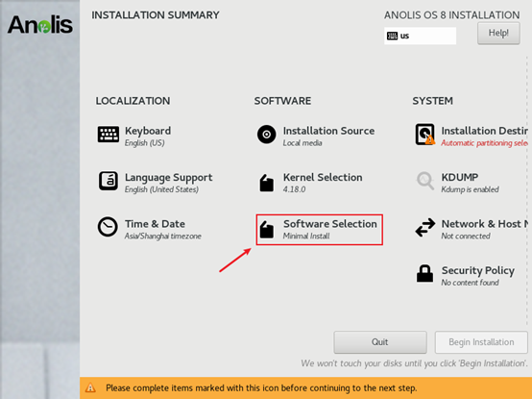
Task: Open the Keyboard layout icon
Action: pos(109,135)
